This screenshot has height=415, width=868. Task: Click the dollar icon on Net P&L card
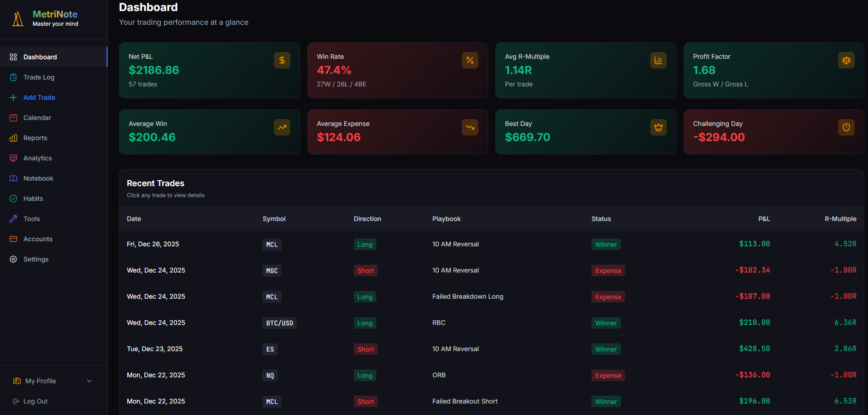point(282,60)
